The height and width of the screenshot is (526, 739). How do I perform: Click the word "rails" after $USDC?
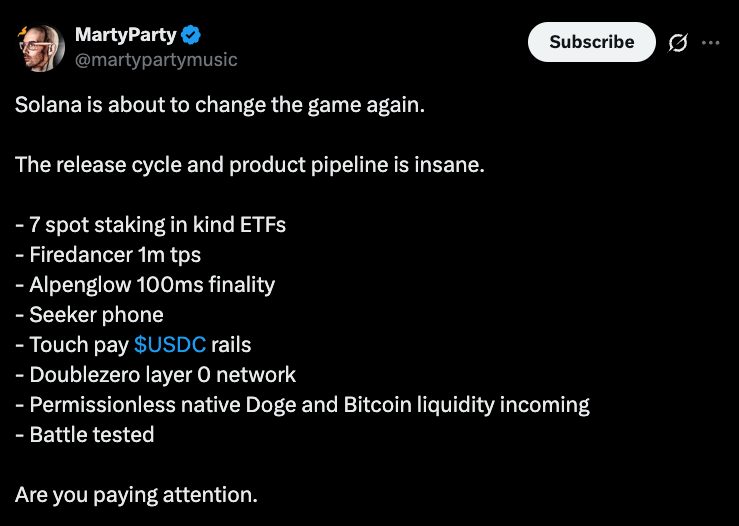231,345
